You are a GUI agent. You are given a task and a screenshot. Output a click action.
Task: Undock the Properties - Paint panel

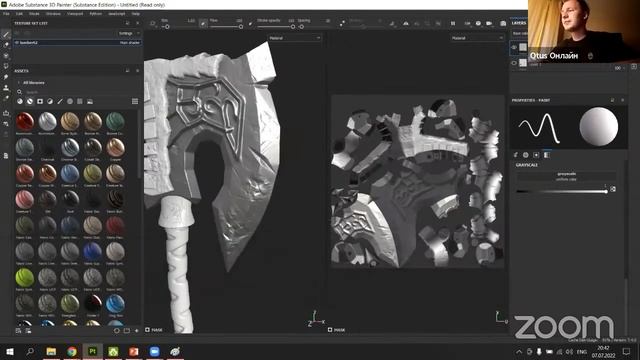point(612,100)
